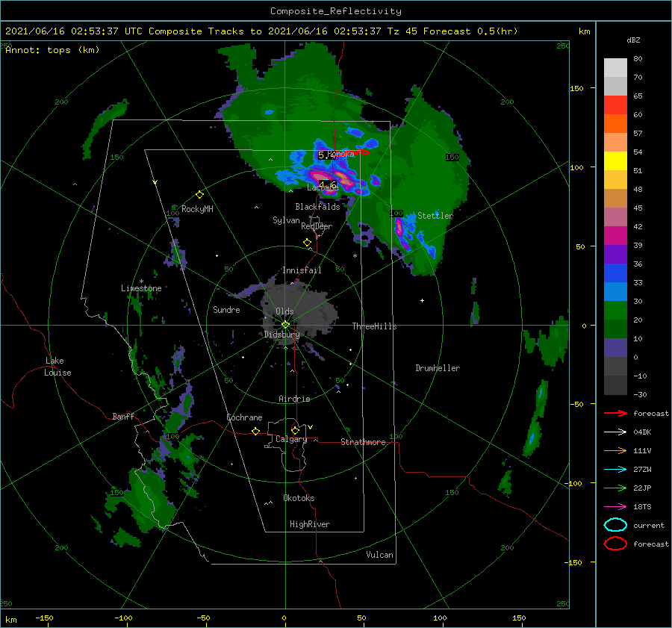
Task: Click the yellow 54-51 dBZ legend swatch
Action: (615, 161)
